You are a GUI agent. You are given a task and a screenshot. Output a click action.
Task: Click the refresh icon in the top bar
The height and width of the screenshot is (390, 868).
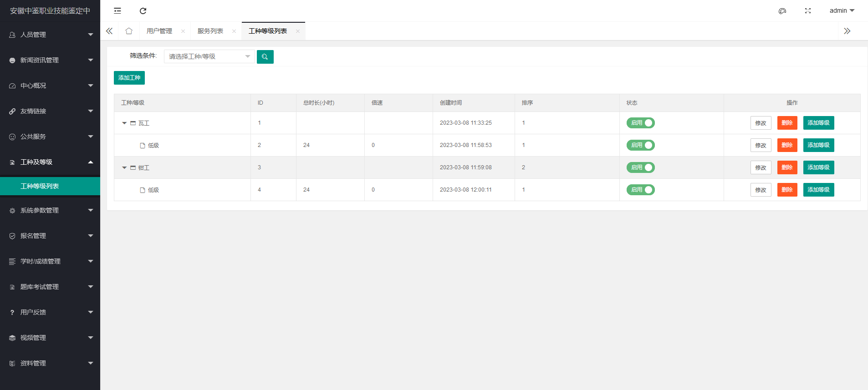click(143, 11)
